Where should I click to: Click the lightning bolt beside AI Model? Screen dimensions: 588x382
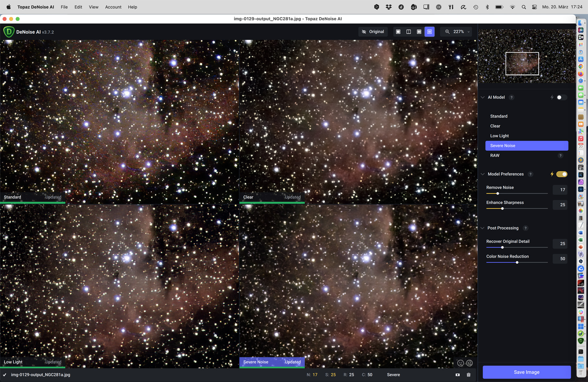pos(552,97)
